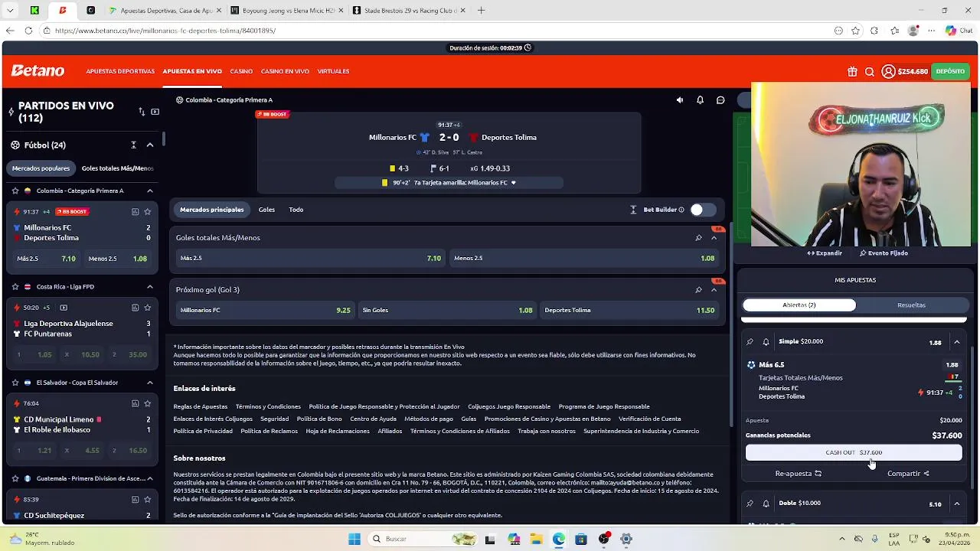Click the green Depósito button
980x551 pixels.
pyautogui.click(x=950, y=71)
